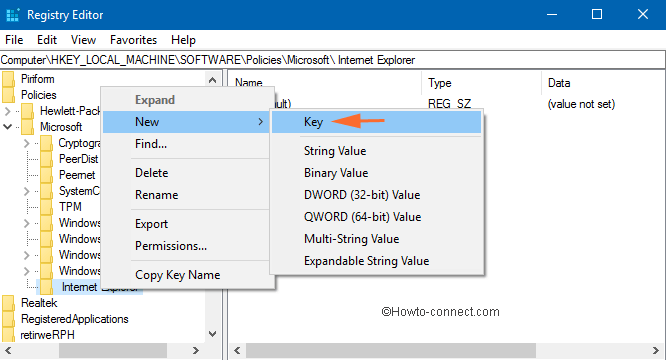Click the retirweRPH folder icon

click(x=8, y=334)
